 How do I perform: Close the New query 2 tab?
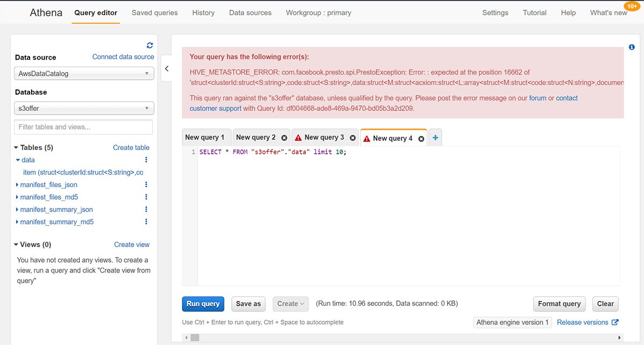point(284,138)
